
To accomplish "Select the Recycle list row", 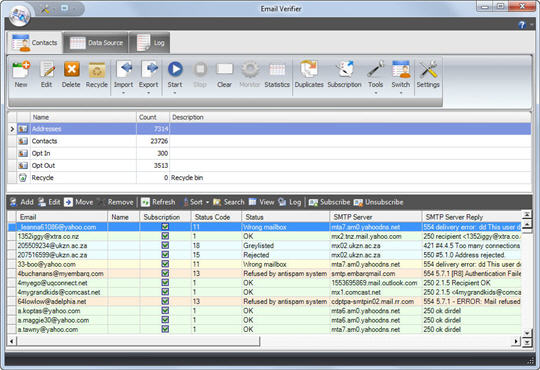I will pyautogui.click(x=269, y=178).
